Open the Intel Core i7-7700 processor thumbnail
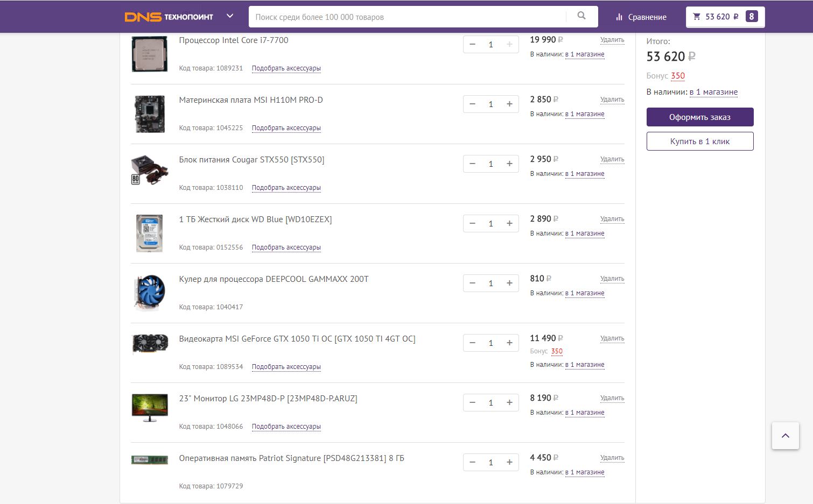Image resolution: width=813 pixels, height=504 pixels. (150, 54)
